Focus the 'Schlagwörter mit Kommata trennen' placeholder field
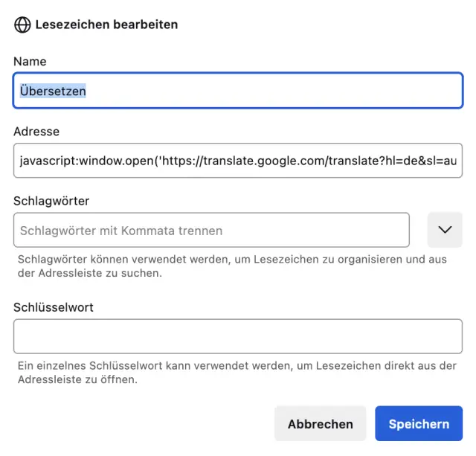The width and height of the screenshot is (476, 456). pos(211,231)
